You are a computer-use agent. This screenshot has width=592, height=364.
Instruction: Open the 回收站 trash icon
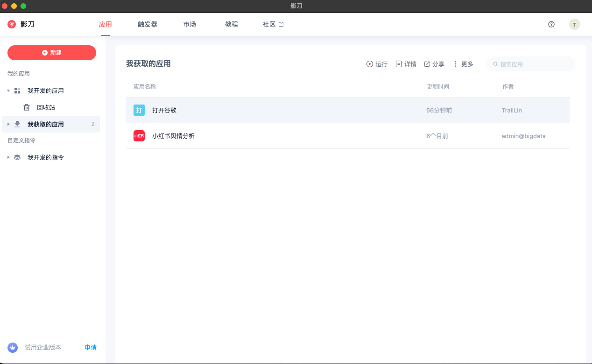(x=27, y=107)
